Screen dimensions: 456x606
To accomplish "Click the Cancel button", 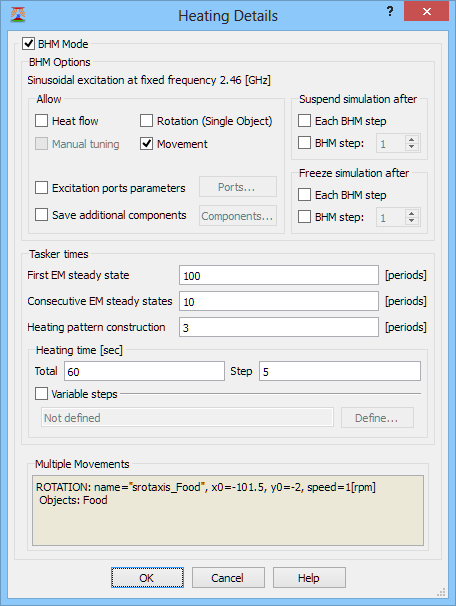I will 228,578.
